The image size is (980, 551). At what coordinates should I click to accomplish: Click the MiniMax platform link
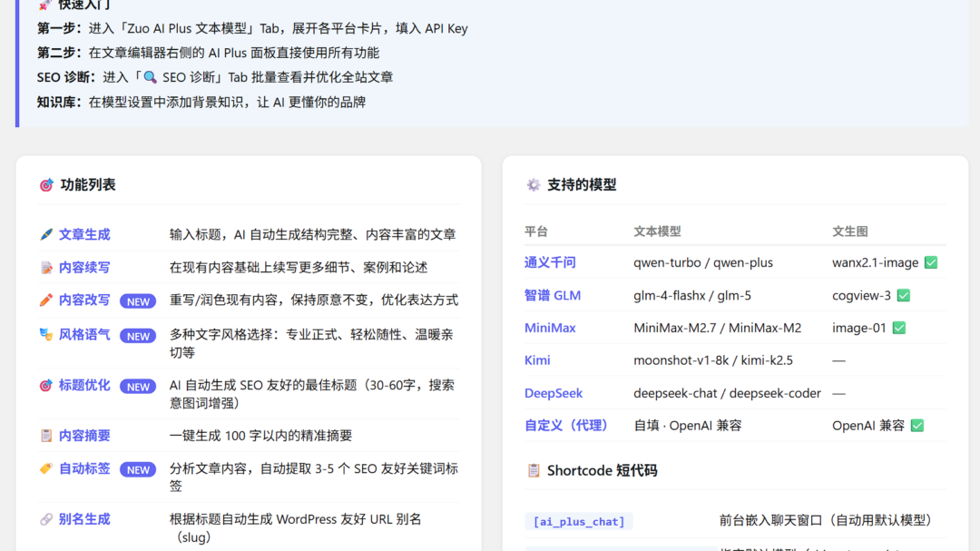click(x=550, y=328)
